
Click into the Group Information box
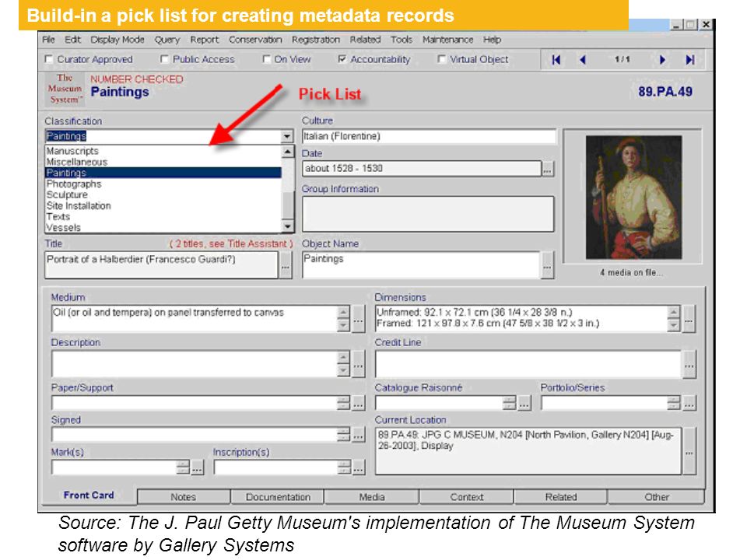point(428,214)
